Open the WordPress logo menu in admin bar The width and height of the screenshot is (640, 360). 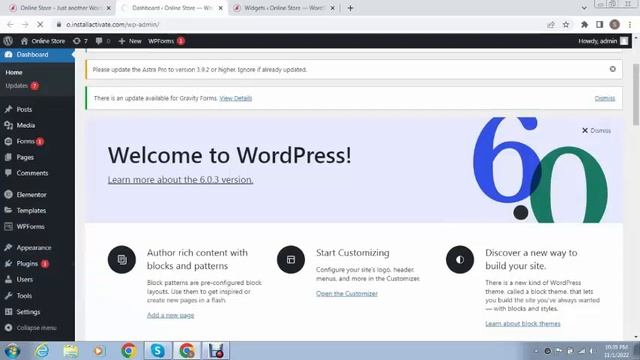click(8, 41)
